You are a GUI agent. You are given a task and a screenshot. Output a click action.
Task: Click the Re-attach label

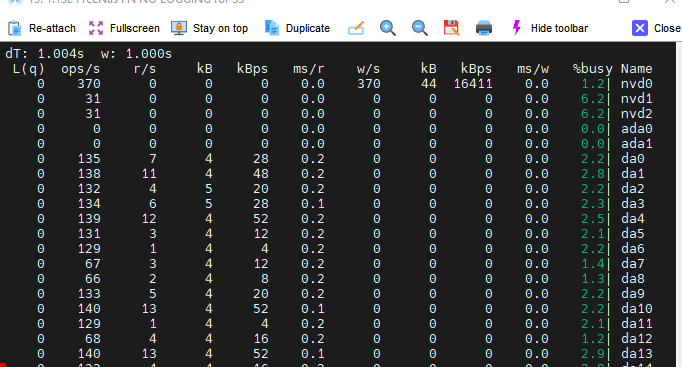coord(52,28)
